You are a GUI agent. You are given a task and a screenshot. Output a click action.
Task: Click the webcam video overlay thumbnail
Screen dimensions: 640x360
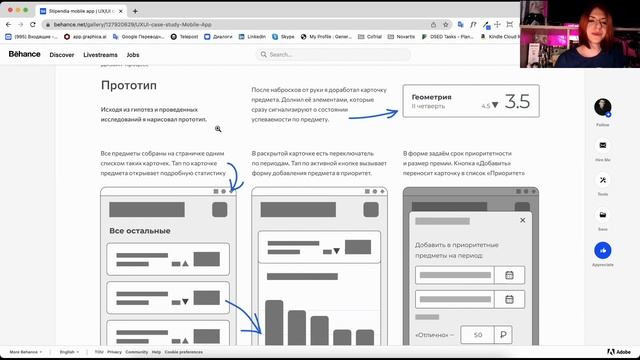580,34
